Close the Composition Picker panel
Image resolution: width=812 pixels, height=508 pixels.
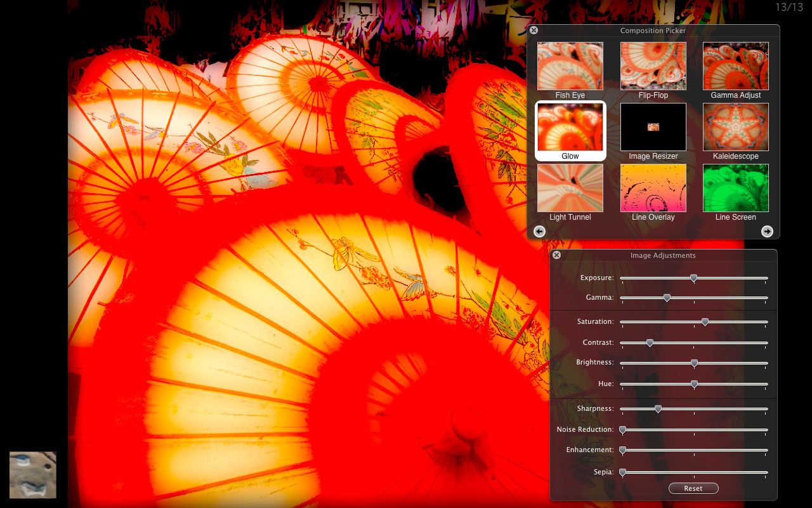point(534,30)
